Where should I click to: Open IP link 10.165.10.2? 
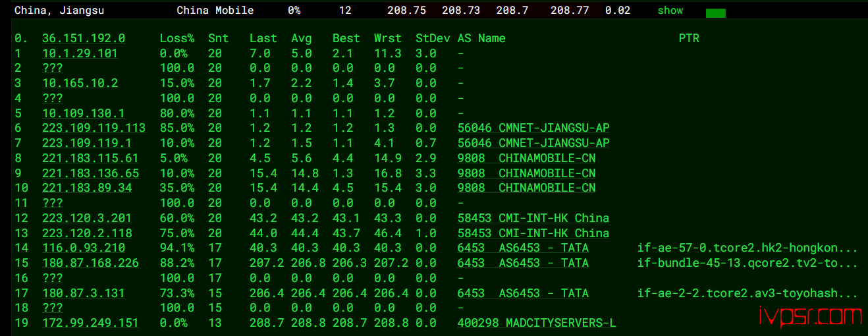coord(80,83)
